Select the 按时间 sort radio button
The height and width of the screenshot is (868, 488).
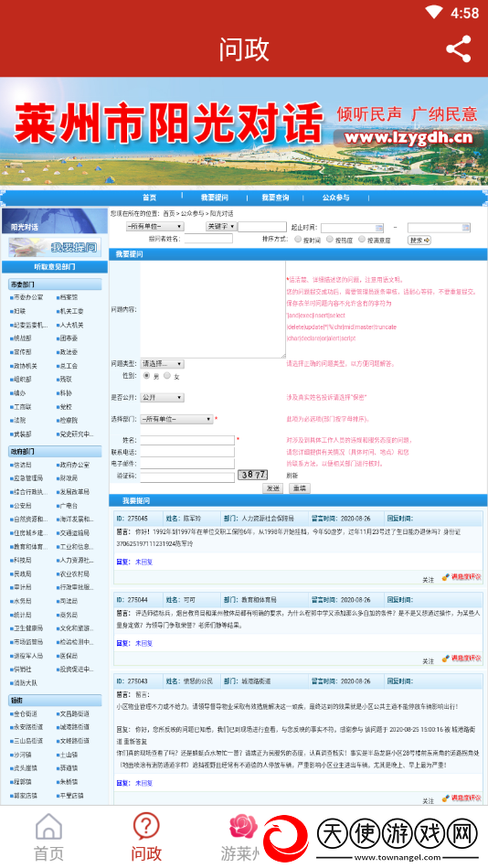[x=298, y=240]
